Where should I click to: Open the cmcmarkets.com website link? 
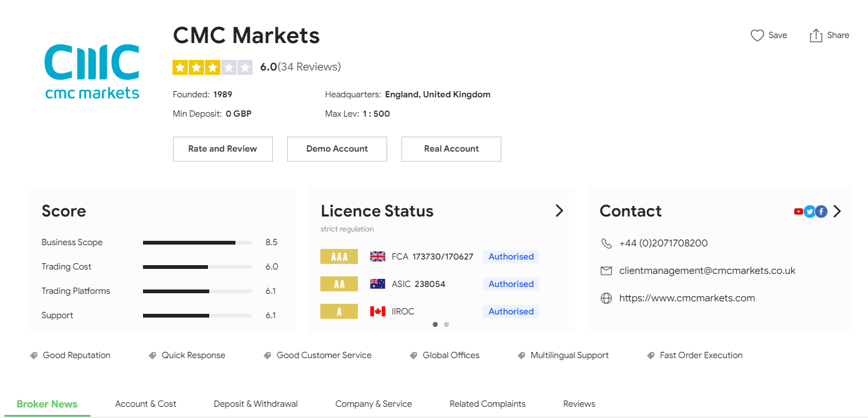[687, 298]
